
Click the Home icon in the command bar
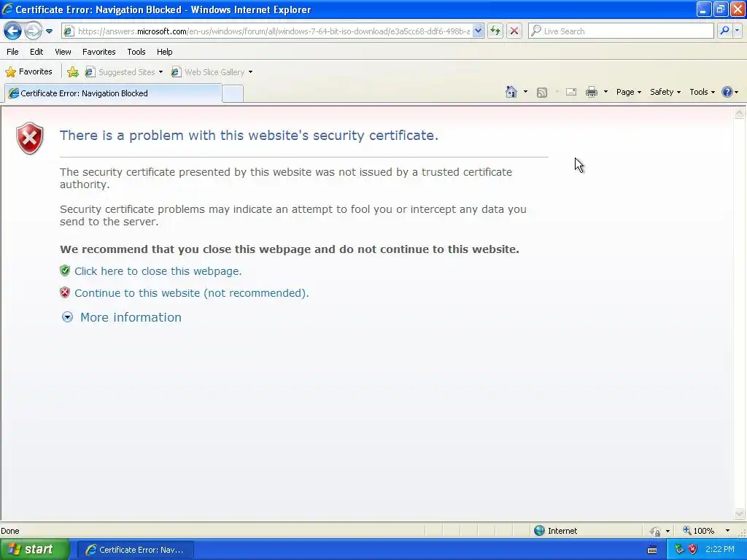point(511,92)
